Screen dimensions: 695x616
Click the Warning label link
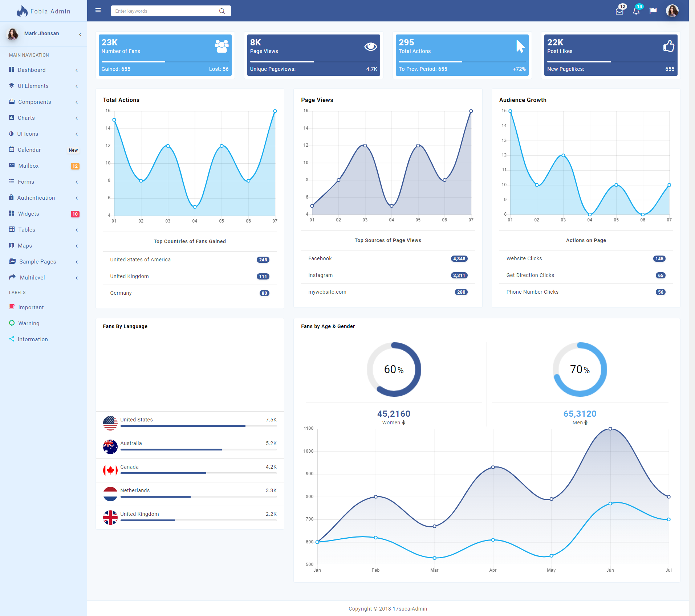point(44,323)
